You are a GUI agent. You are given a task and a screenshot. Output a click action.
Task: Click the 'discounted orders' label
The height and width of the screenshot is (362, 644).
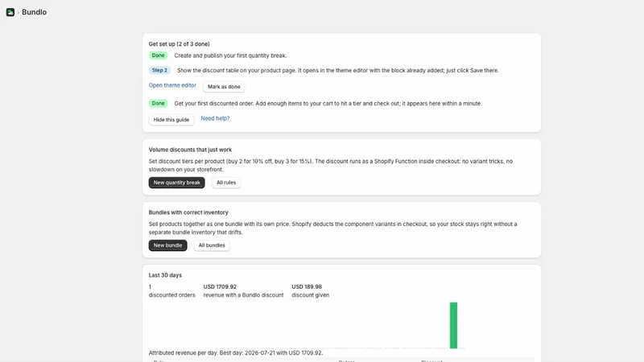tap(171, 295)
